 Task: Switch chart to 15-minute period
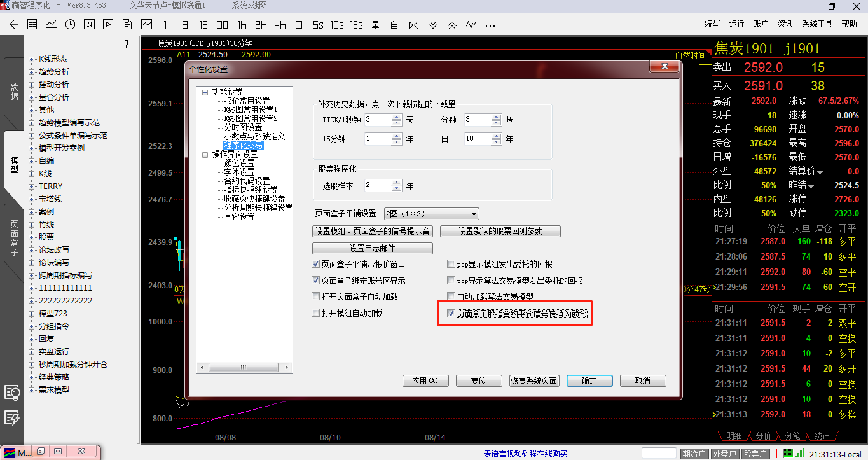(x=203, y=25)
